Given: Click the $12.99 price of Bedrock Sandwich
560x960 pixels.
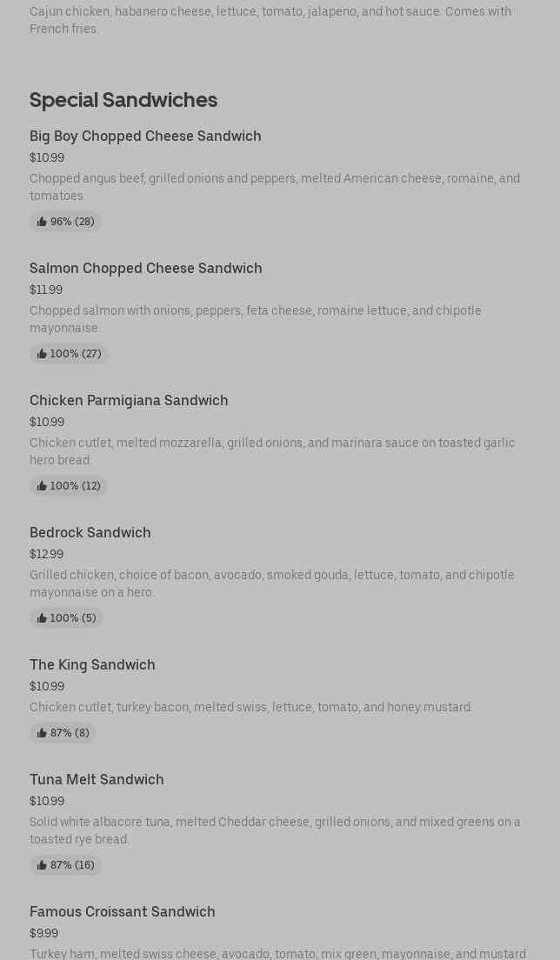Looking at the screenshot, I should tap(46, 554).
